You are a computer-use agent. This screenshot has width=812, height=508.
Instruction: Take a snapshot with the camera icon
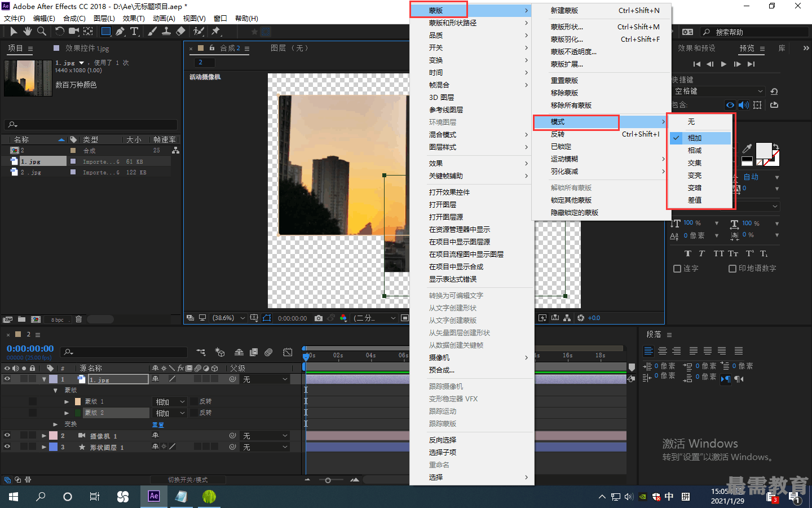[x=319, y=318]
